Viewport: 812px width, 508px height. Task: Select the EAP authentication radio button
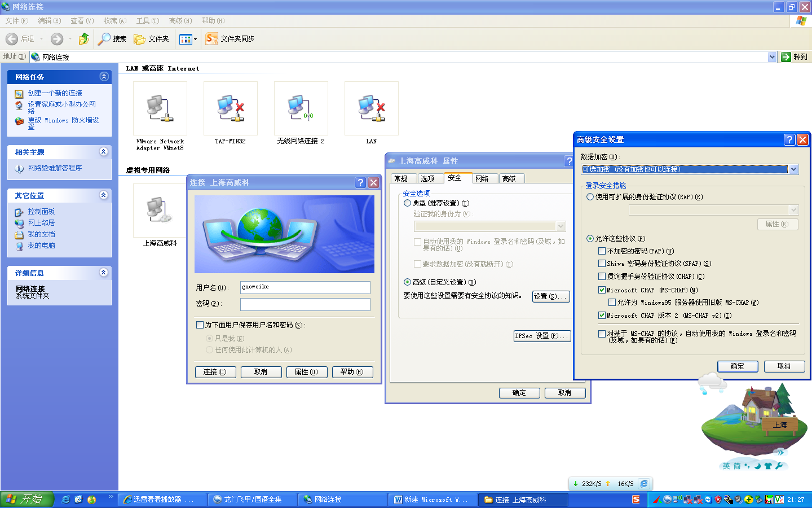coord(590,197)
